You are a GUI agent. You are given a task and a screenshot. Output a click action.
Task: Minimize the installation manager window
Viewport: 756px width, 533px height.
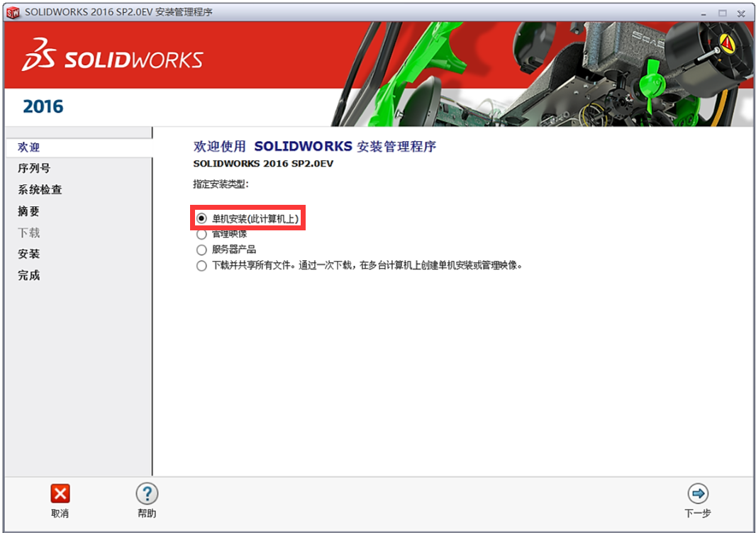[x=704, y=13]
